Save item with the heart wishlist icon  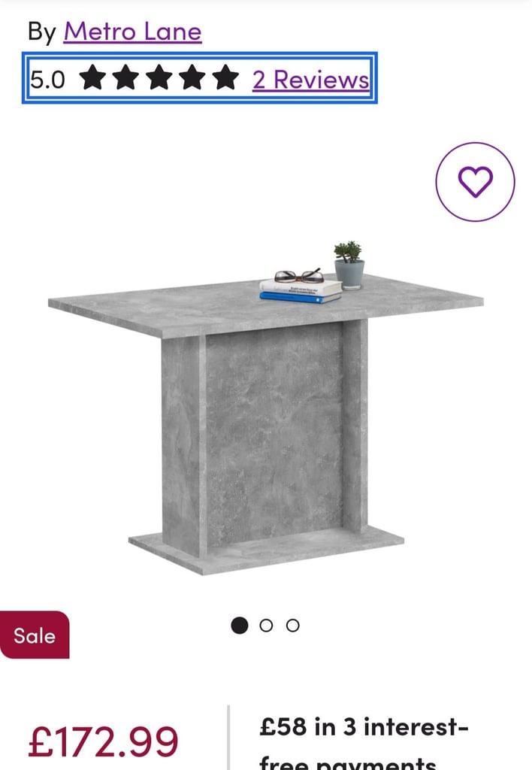pyautogui.click(x=475, y=182)
